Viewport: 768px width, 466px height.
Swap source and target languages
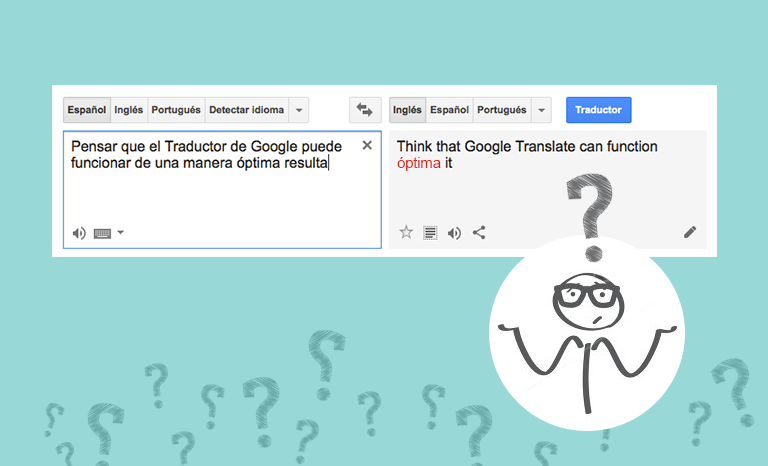click(x=365, y=110)
